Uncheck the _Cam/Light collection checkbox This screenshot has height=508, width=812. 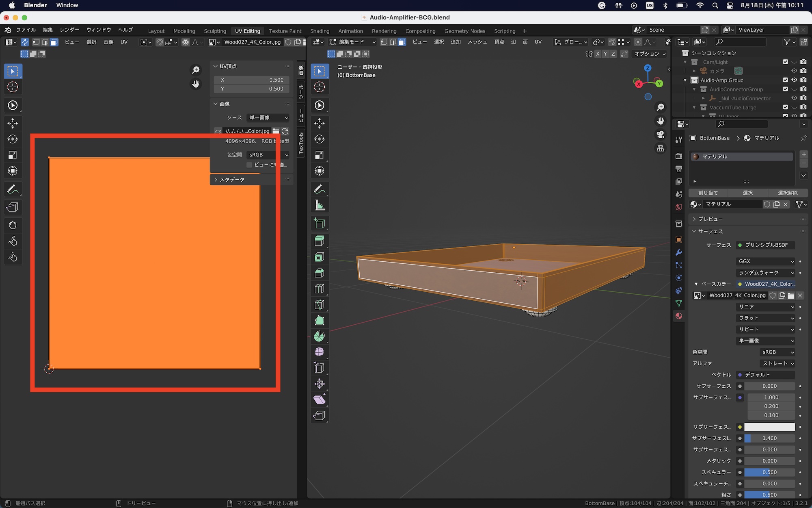(785, 62)
